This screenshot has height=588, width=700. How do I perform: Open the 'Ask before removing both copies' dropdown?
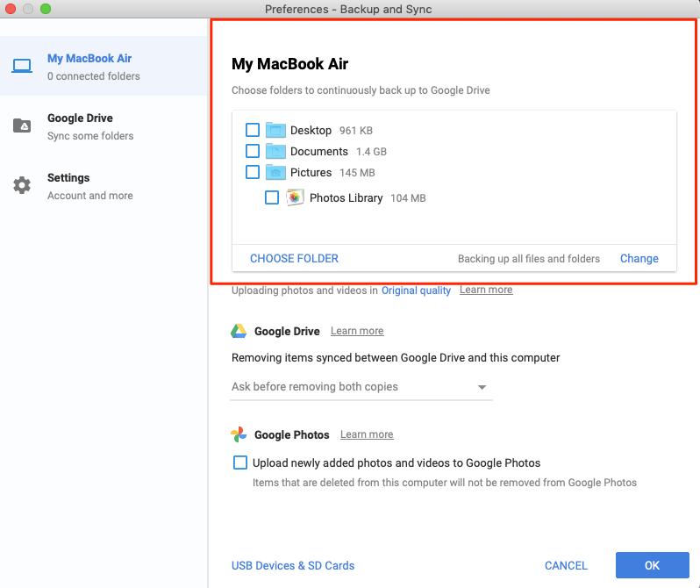tap(361, 387)
